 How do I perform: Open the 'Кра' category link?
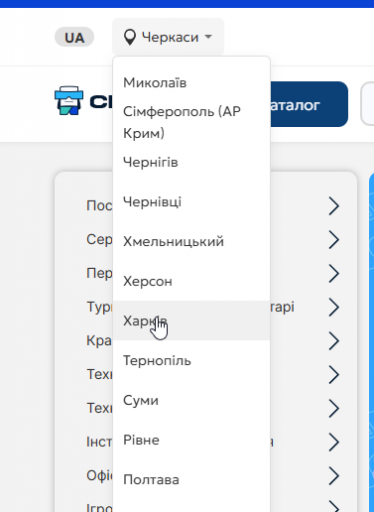[99, 341]
